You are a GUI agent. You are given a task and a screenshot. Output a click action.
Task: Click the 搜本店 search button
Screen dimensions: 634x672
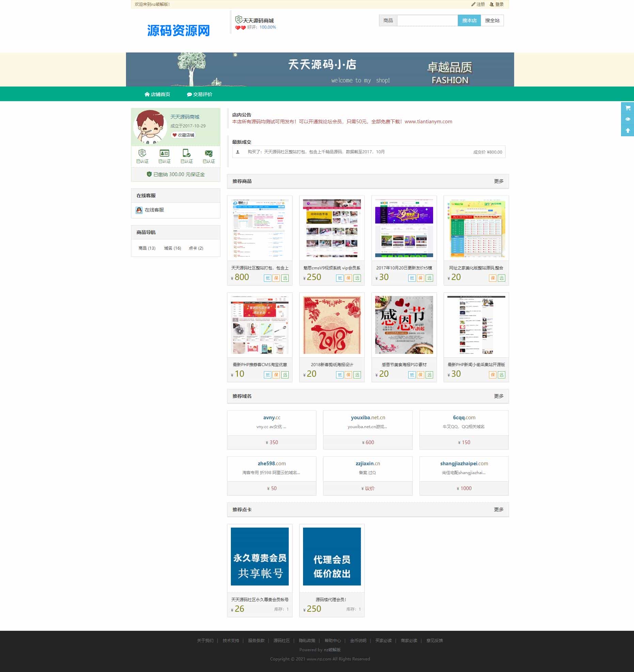(x=469, y=20)
